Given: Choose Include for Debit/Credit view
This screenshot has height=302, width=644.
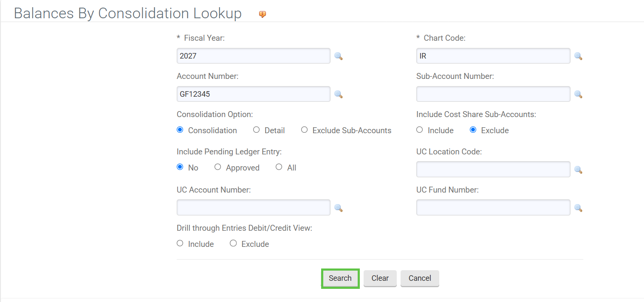Looking at the screenshot, I should (180, 243).
